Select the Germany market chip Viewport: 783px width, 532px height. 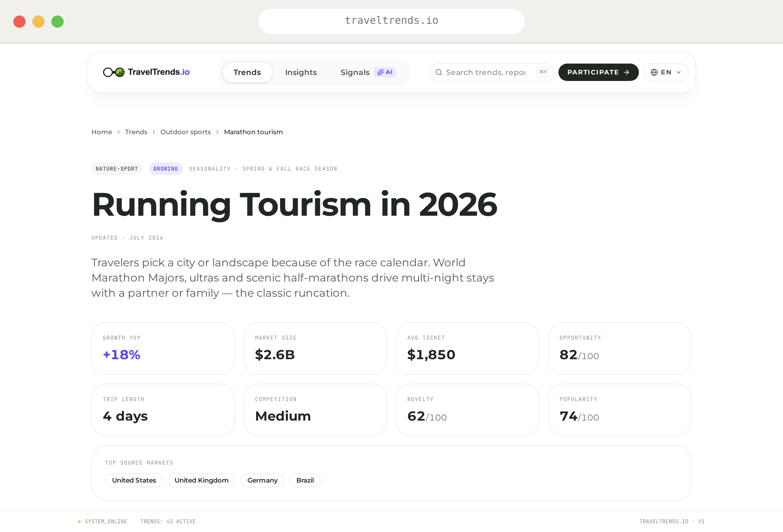click(x=262, y=480)
